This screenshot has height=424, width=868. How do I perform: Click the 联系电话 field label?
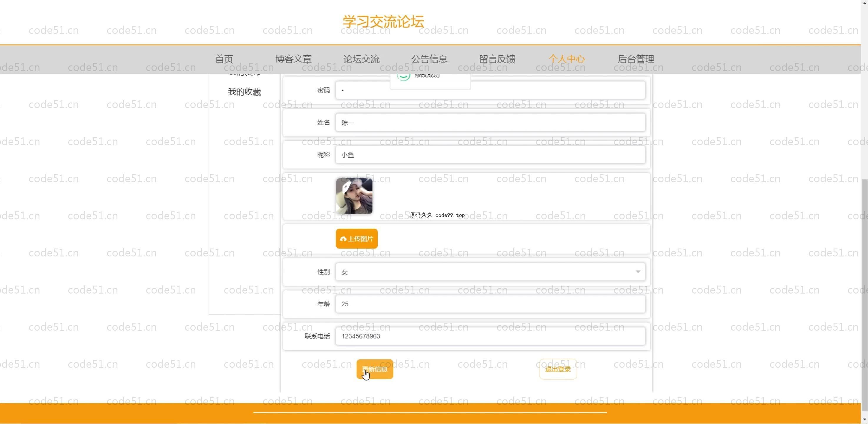pyautogui.click(x=317, y=336)
